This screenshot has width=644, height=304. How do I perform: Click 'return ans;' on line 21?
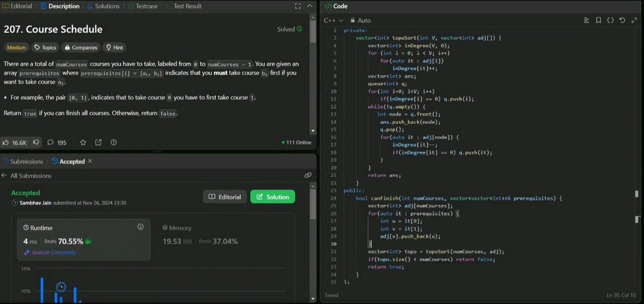pos(384,175)
